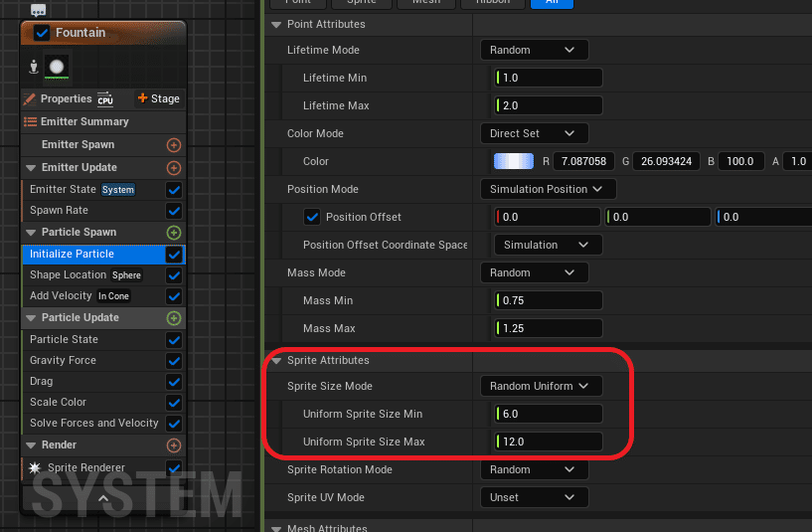Open the Mass Mode dropdown
812x532 pixels.
(x=534, y=273)
